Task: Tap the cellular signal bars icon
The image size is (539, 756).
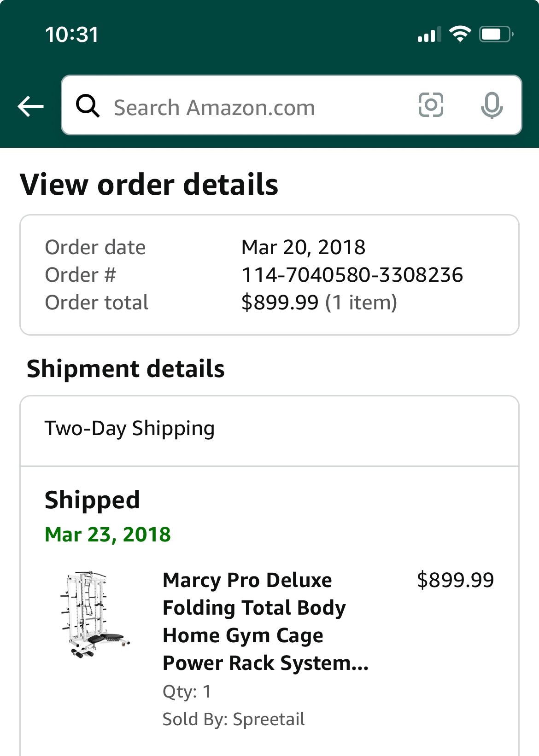Action: pyautogui.click(x=428, y=35)
